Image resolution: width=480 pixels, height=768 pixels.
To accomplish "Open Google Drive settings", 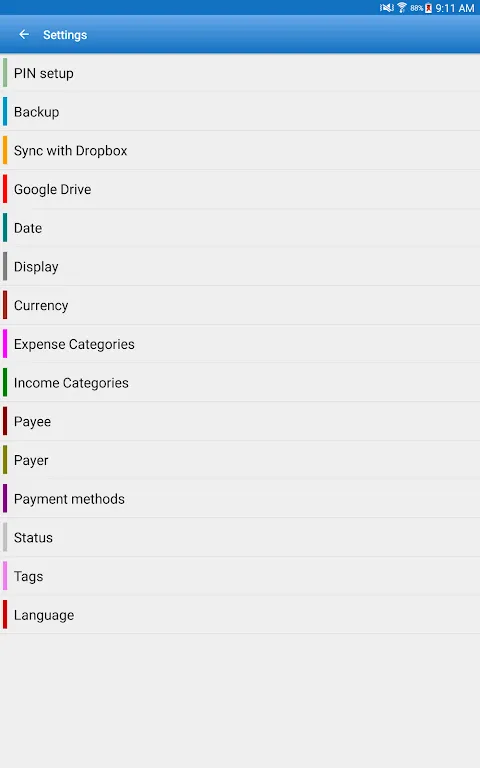I will click(240, 189).
